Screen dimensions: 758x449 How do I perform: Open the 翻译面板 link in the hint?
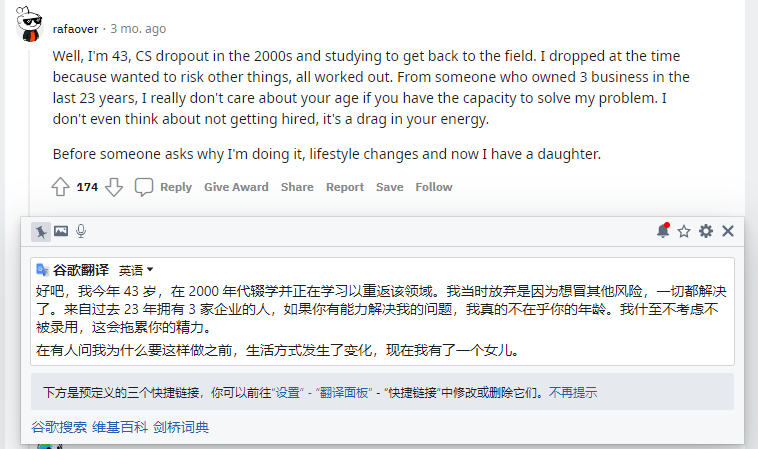(344, 392)
